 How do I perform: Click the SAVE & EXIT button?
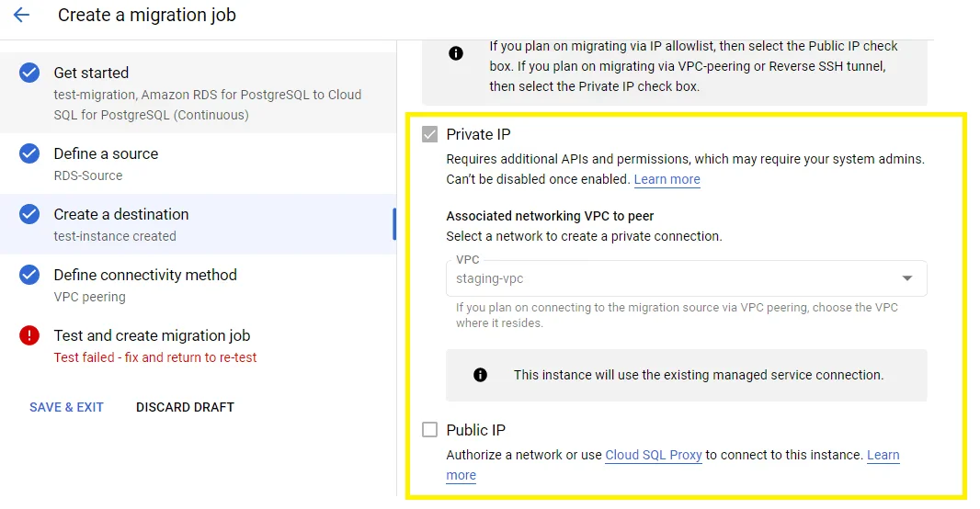point(66,407)
